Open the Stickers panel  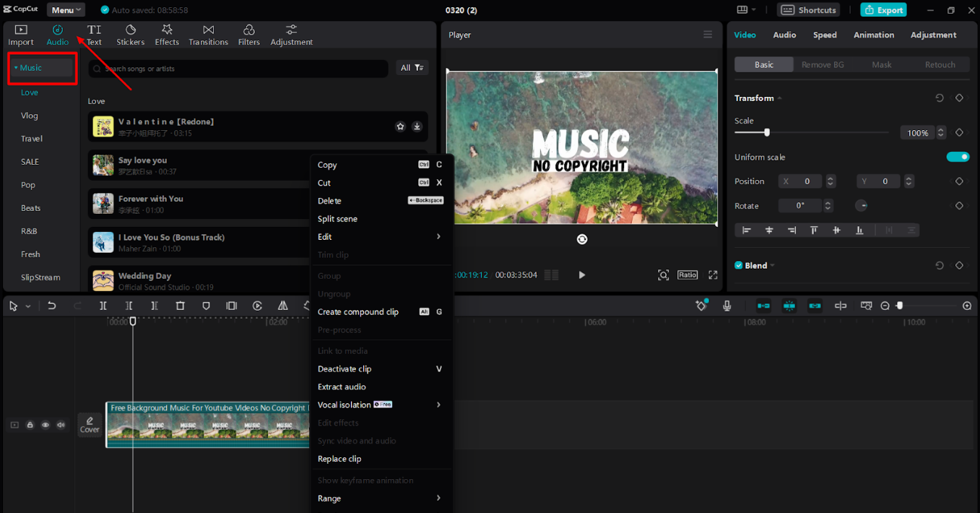(131, 35)
